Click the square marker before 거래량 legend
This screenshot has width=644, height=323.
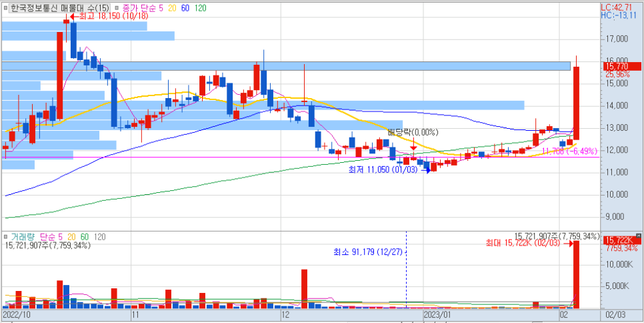coord(5,237)
